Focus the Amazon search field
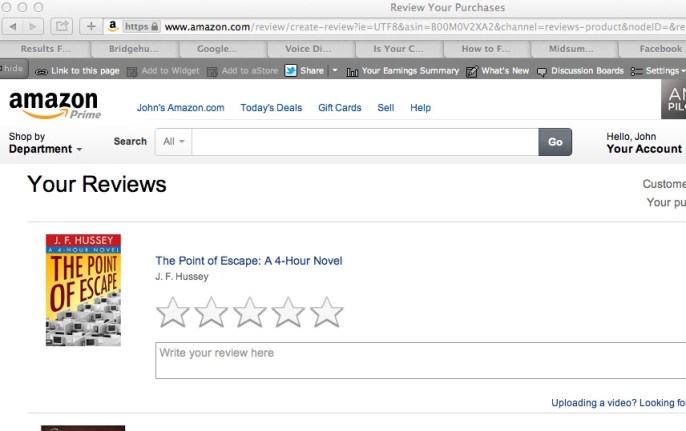Image resolution: width=686 pixels, height=431 pixels. click(365, 142)
